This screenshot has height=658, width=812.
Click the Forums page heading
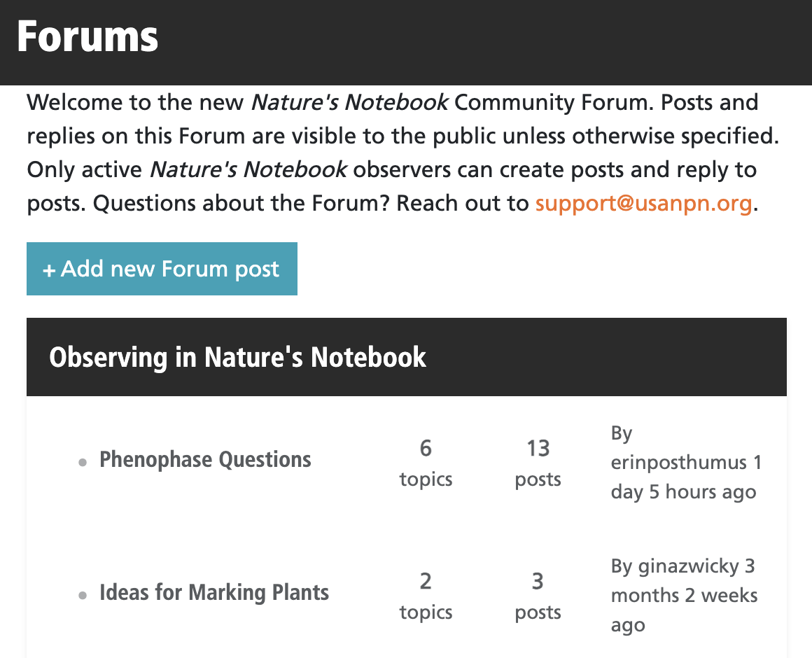click(x=87, y=36)
